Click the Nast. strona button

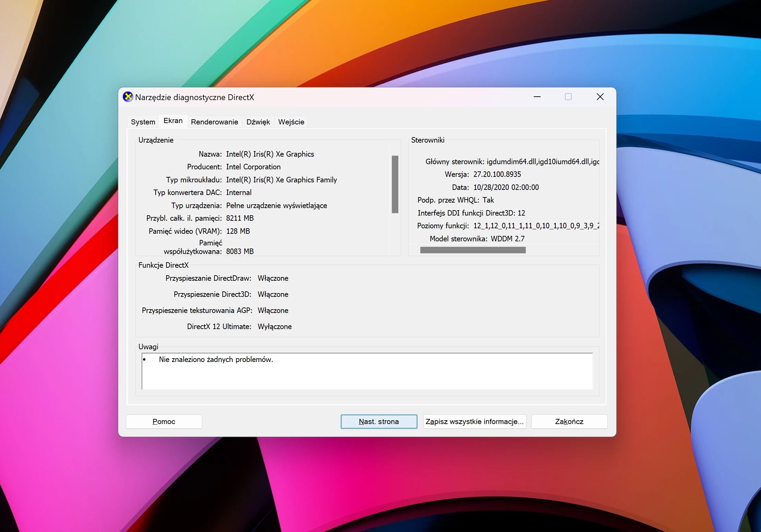[379, 422]
